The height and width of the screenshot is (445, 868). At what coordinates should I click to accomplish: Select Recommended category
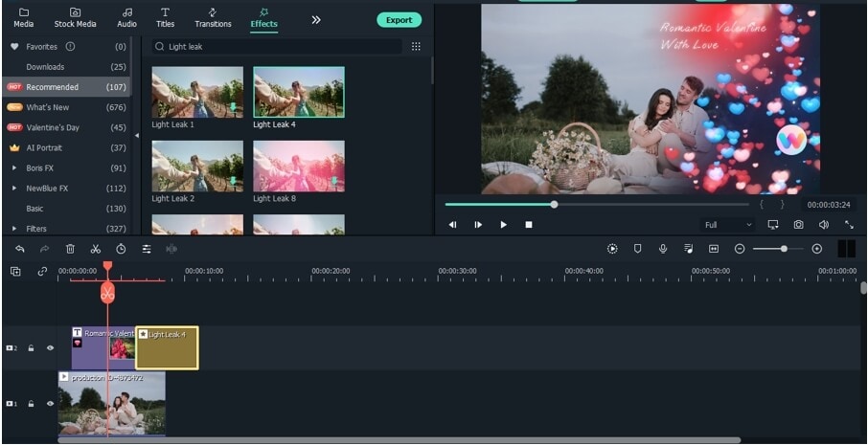(x=66, y=87)
